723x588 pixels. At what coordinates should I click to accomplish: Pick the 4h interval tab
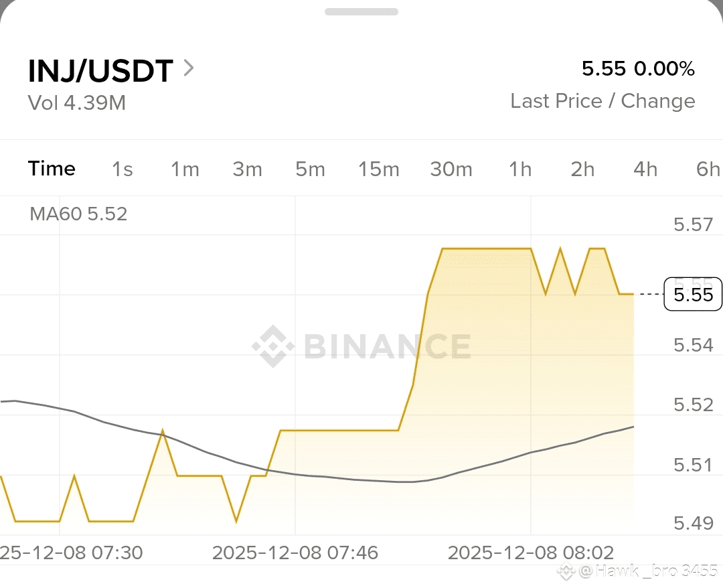pos(645,169)
